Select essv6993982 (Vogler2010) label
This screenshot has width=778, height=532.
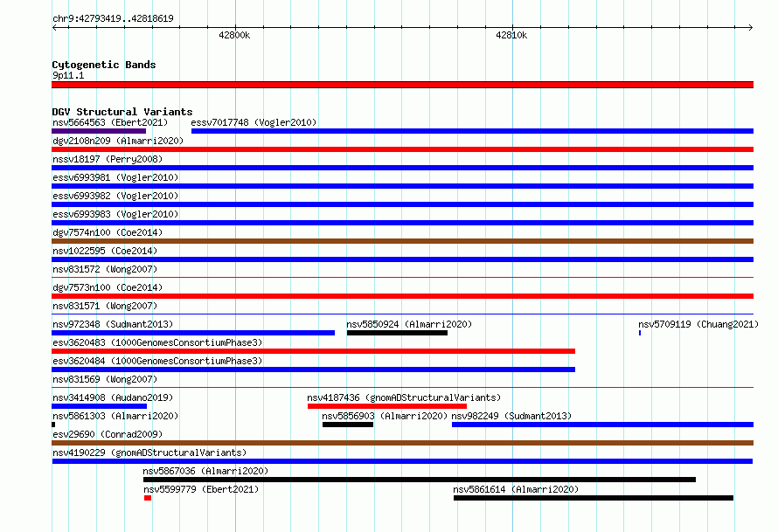[115, 196]
